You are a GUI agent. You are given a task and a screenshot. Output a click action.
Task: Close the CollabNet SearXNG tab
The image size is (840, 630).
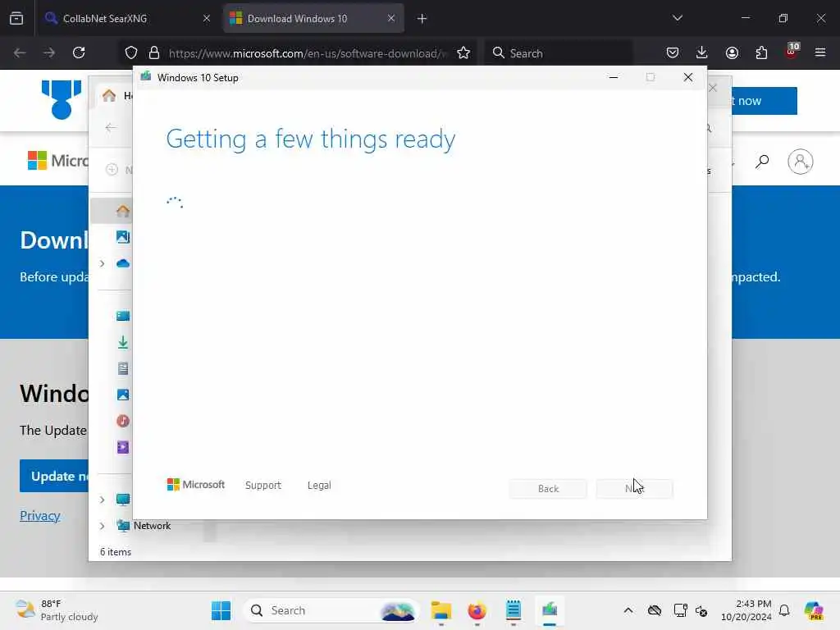point(207,18)
